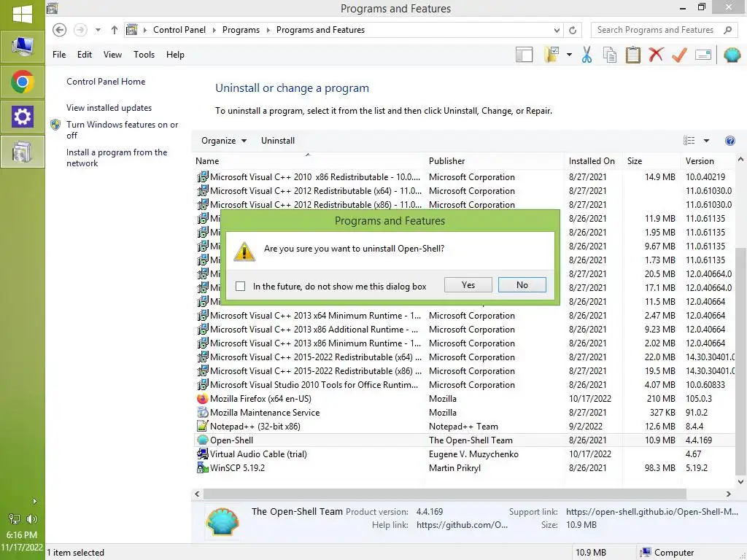Select Visual C++ 2013 x64 Minimum Runtime row
Viewport: 747px width, 560px height.
465,315
